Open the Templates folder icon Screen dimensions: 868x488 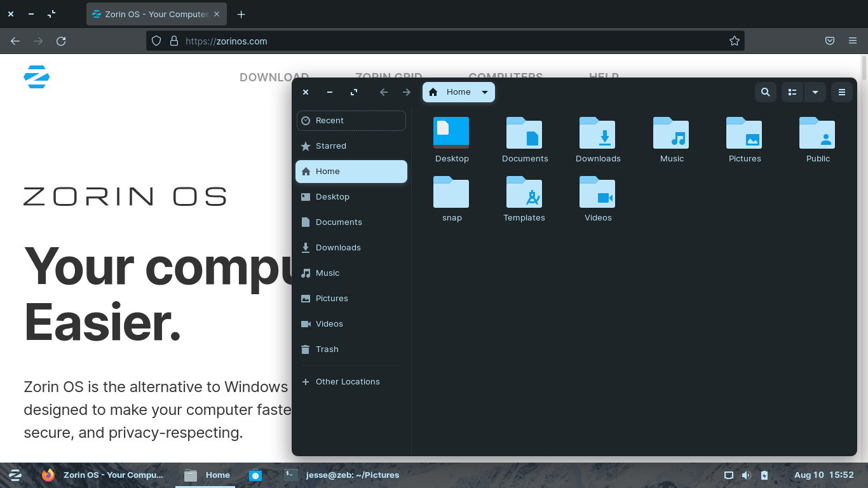[524, 192]
